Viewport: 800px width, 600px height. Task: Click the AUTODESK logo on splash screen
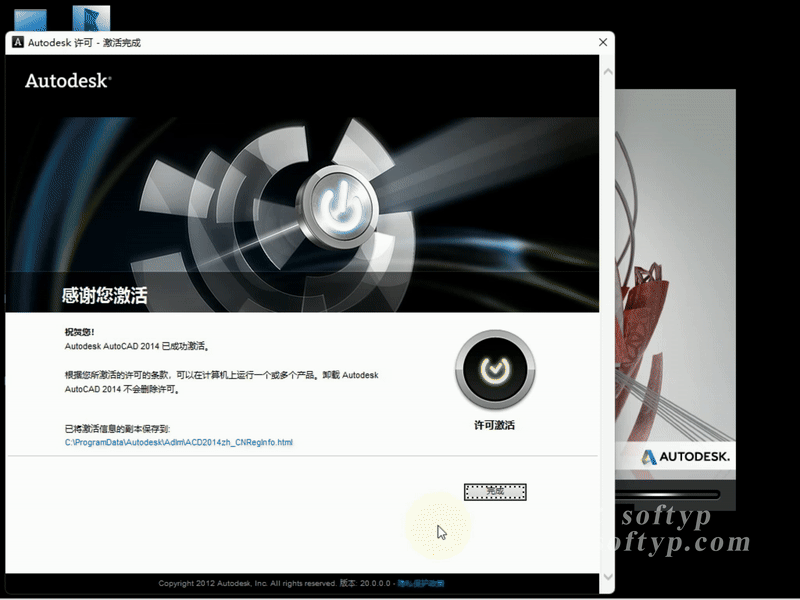coord(685,457)
